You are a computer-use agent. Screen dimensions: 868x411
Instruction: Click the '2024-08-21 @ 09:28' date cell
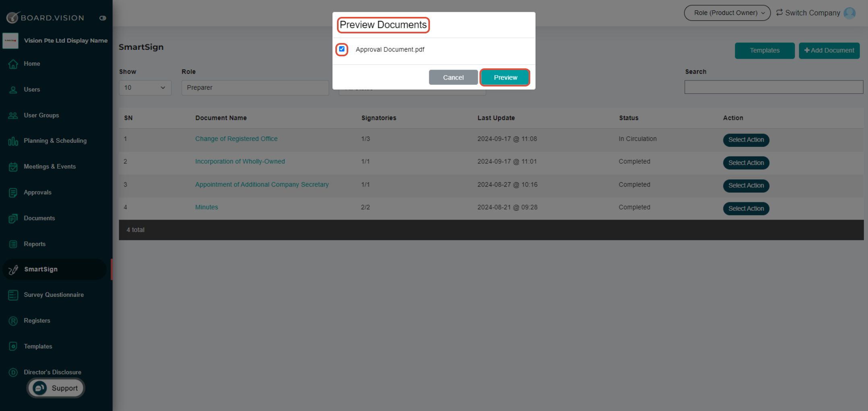[507, 207]
